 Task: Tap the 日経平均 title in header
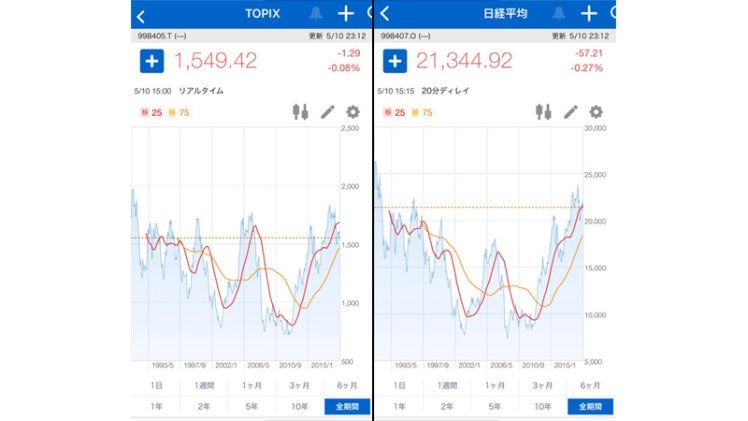[505, 13]
